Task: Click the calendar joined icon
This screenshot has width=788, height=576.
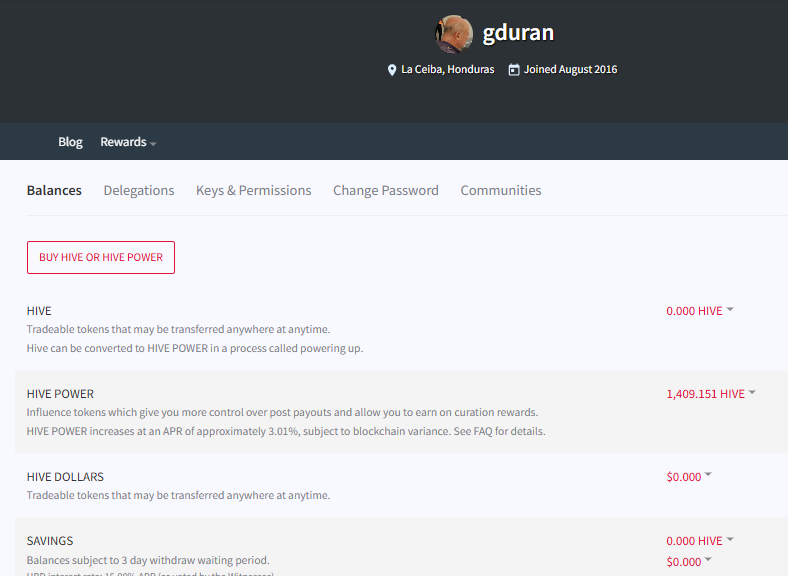Action: [x=514, y=69]
